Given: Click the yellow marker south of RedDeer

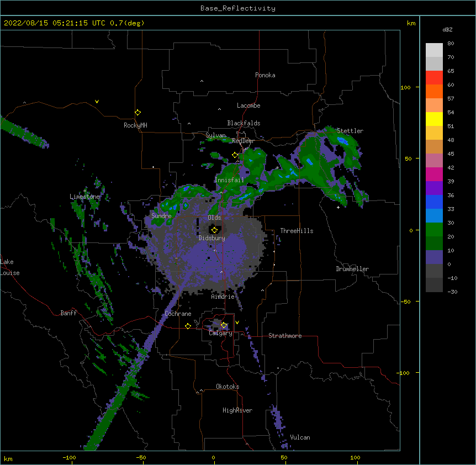Looking at the screenshot, I should pos(235,155).
